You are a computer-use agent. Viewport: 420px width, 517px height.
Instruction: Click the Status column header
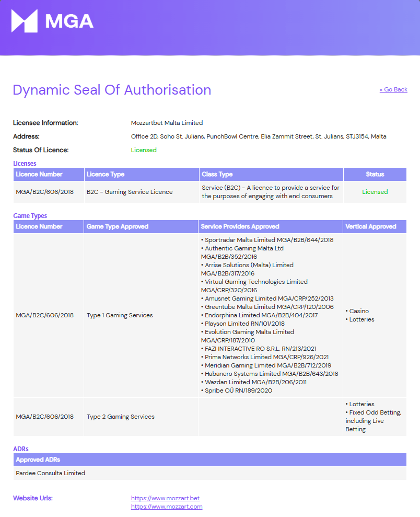[375, 174]
